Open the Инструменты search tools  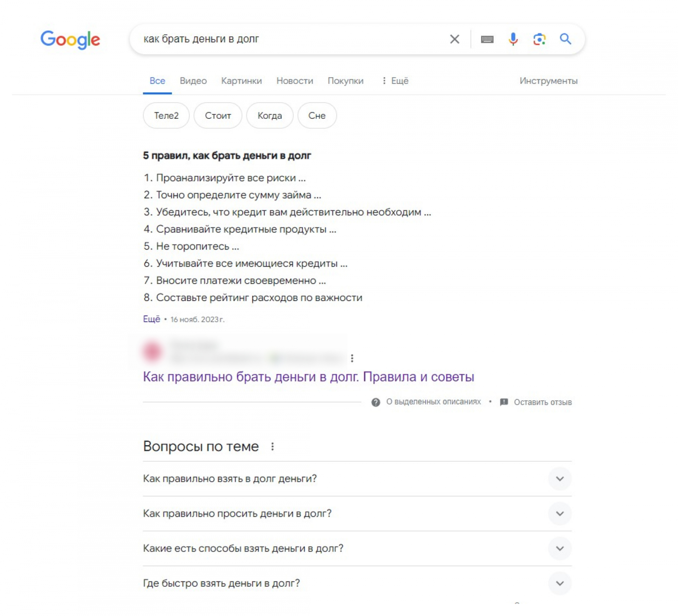(548, 81)
